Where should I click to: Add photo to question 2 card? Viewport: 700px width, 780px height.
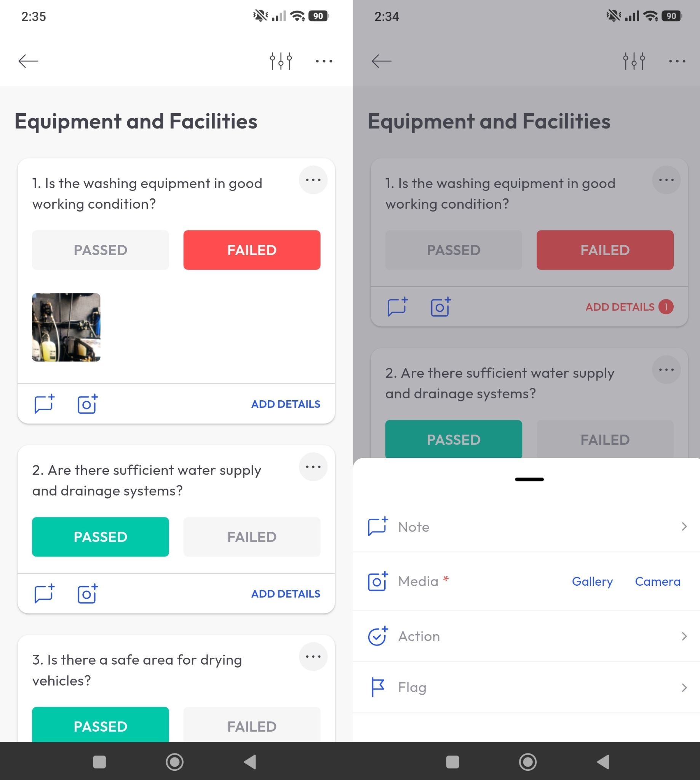point(87,594)
